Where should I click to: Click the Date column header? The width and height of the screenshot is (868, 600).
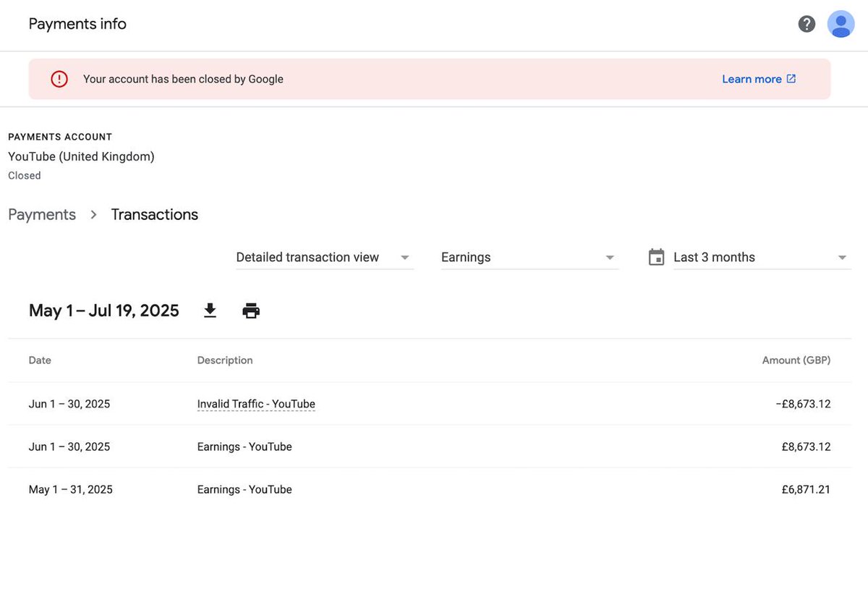(x=40, y=360)
